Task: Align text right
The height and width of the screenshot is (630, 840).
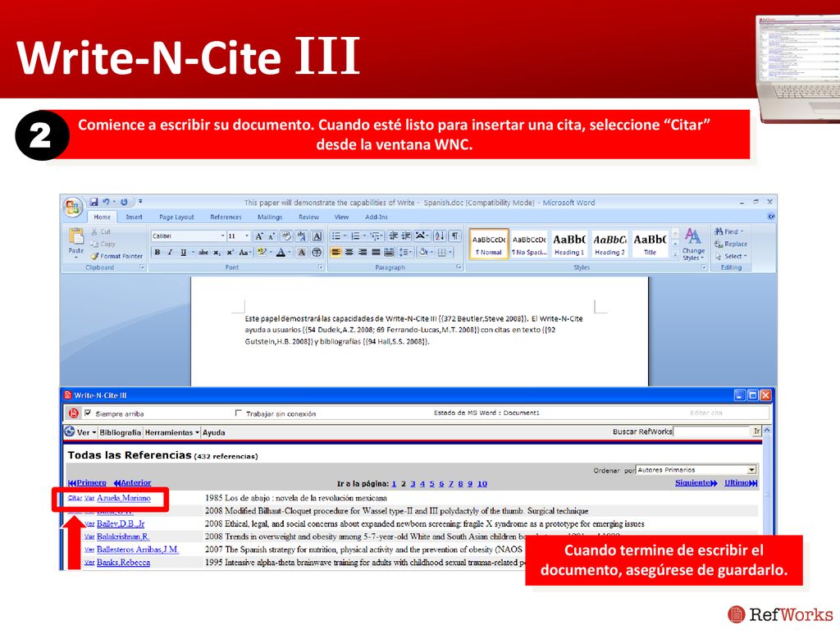Action: pos(363,252)
